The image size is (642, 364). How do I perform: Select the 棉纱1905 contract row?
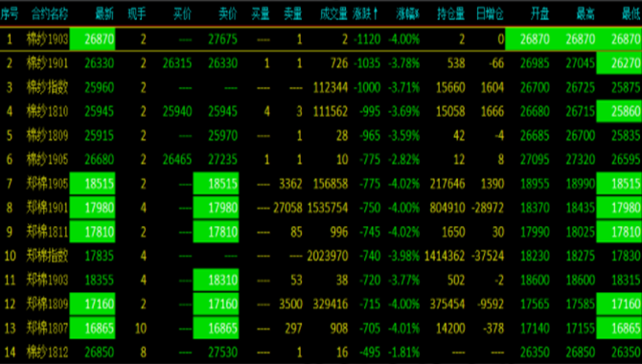click(321, 159)
